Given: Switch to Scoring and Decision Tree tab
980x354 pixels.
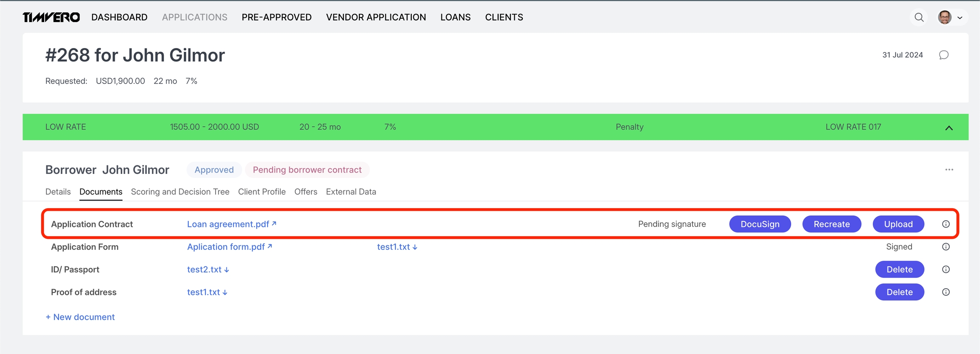Looking at the screenshot, I should (180, 192).
